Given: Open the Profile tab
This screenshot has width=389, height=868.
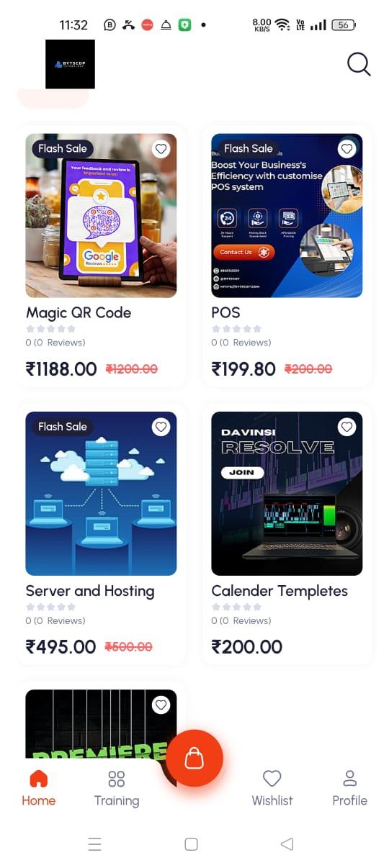Looking at the screenshot, I should point(350,788).
